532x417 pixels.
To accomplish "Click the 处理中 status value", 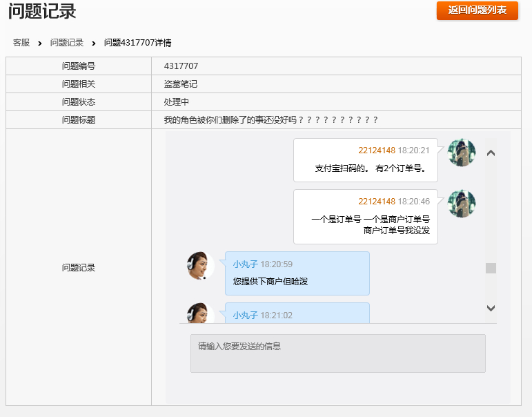I will pyautogui.click(x=177, y=102).
